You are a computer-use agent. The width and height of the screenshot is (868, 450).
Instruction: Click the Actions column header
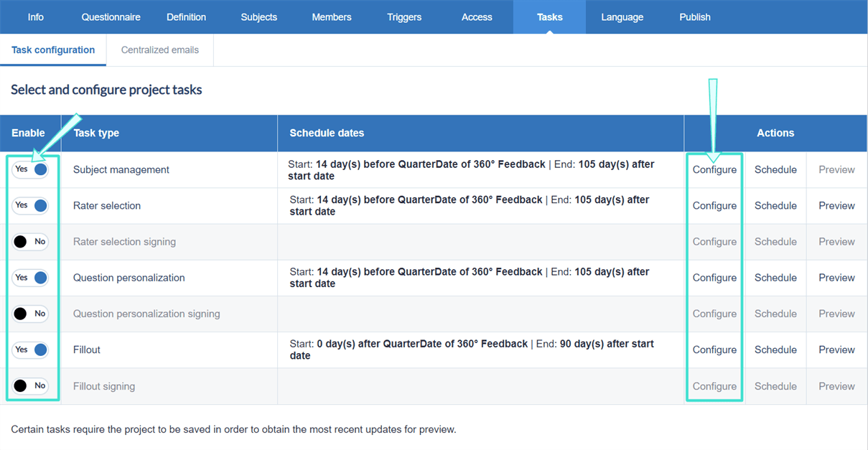(775, 133)
